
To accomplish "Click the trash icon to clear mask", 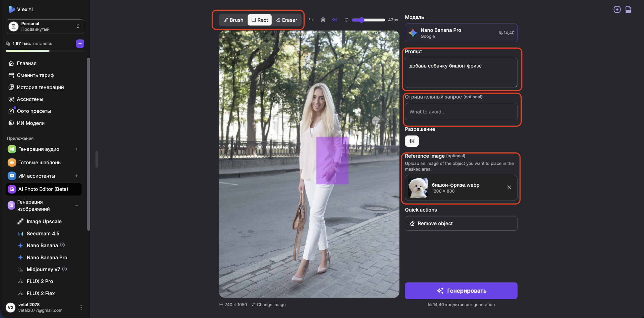I will 323,20.
